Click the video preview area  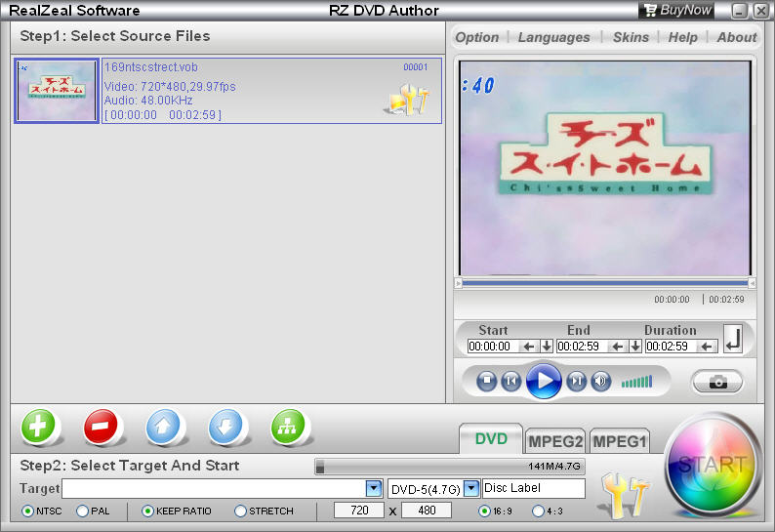click(x=605, y=168)
